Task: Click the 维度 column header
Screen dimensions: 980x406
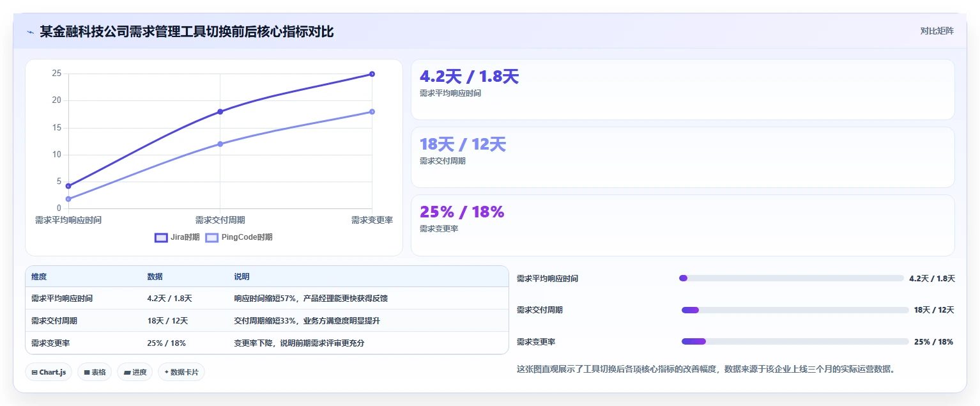Action: click(39, 277)
